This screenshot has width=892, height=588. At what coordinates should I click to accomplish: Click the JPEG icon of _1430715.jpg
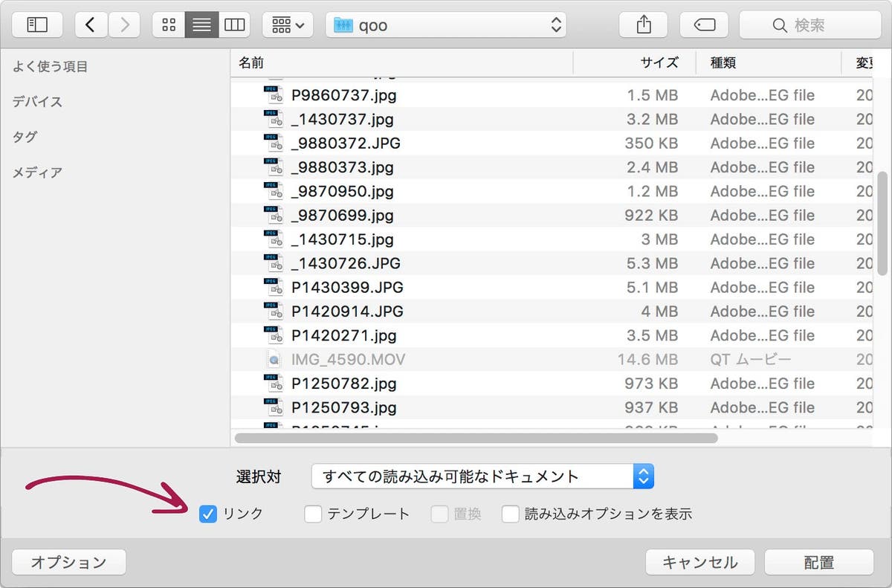(274, 239)
